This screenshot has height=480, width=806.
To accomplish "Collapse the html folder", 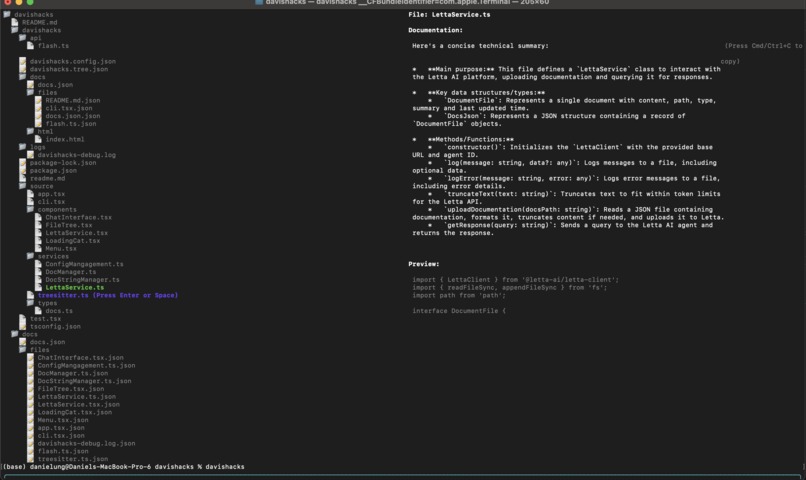I will click(30, 131).
